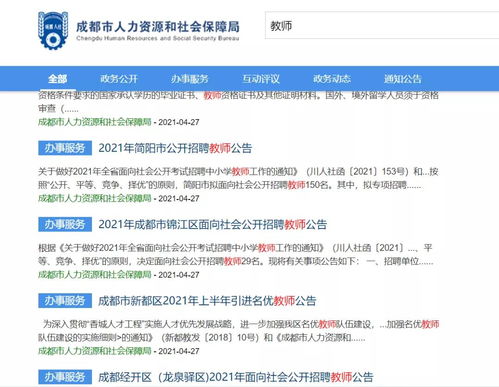Click date 2021-04-27 under 锦江区 result
The image size is (499, 387).
click(179, 275)
